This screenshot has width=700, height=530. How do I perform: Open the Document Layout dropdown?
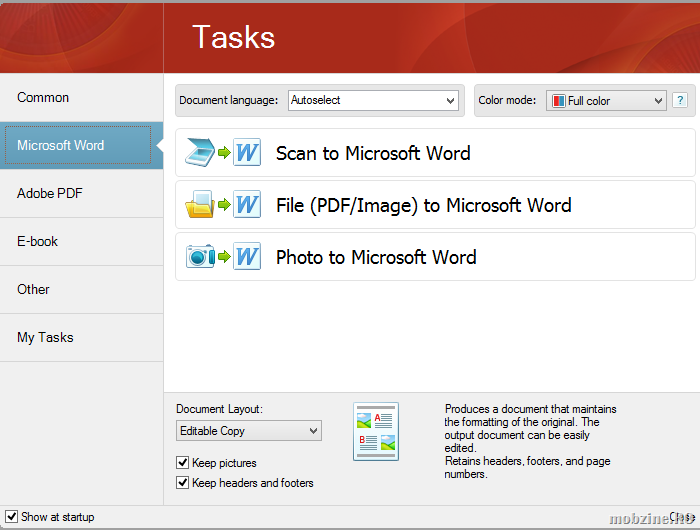coord(249,430)
